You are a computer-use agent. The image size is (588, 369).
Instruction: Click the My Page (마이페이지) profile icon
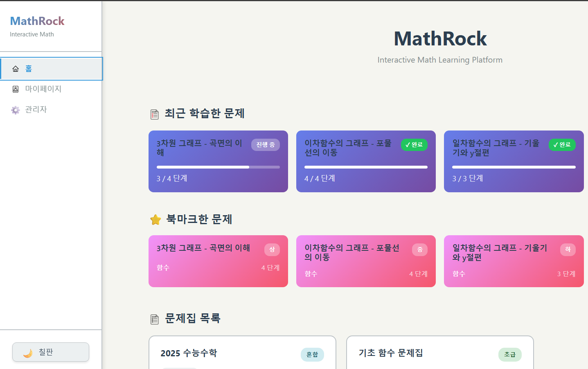(x=16, y=89)
